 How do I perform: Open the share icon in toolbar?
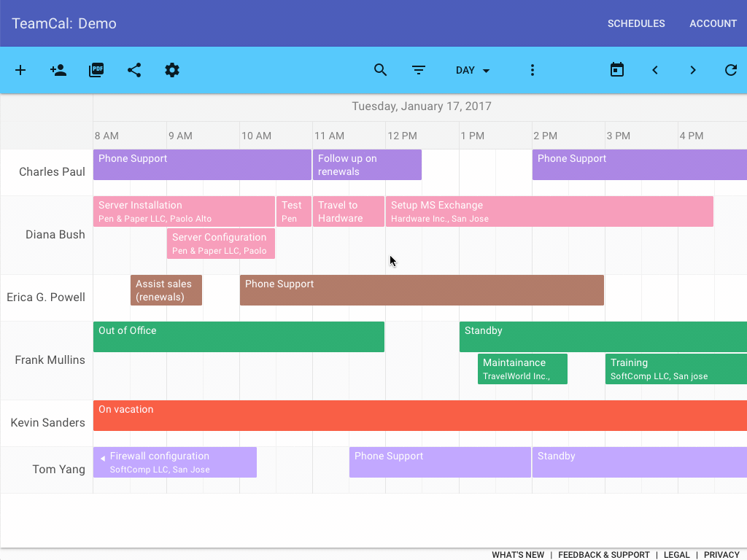click(134, 70)
